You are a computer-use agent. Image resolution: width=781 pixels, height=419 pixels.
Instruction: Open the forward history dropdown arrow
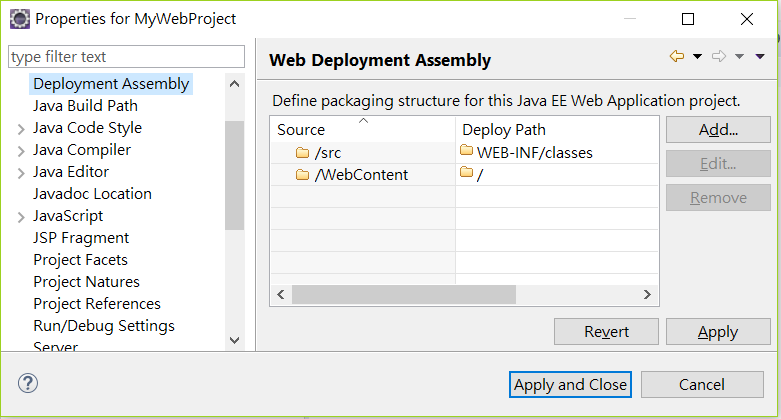pos(739,56)
